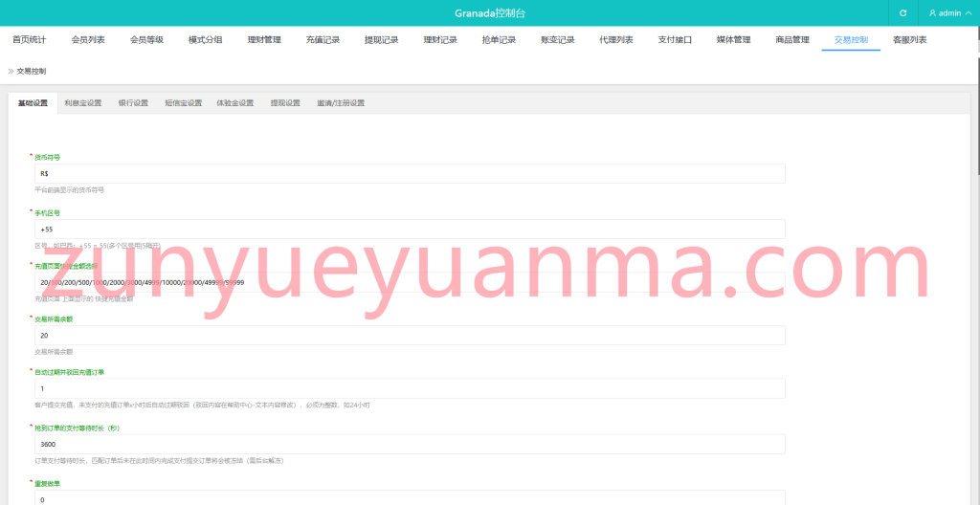Switch to the 短信宝设置 tab
Viewport: 980px width, 505px height.
coord(183,103)
